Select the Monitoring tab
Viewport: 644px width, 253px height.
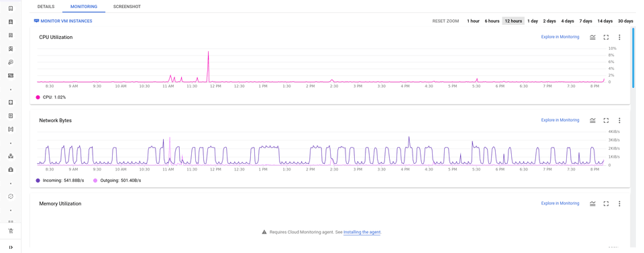click(x=84, y=7)
